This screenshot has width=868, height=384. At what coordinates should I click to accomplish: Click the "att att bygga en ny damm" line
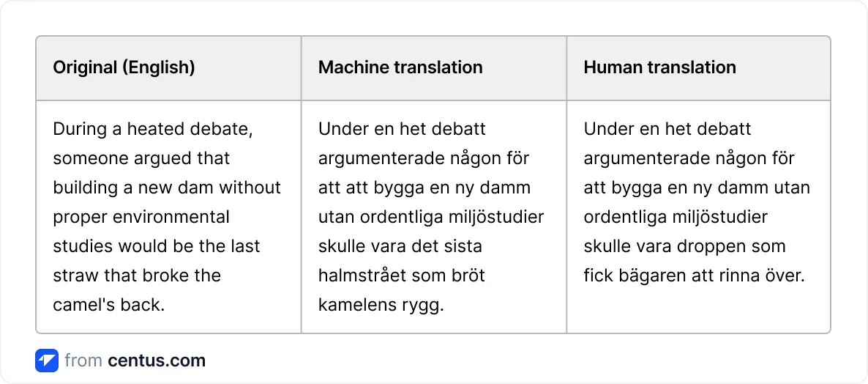click(424, 188)
